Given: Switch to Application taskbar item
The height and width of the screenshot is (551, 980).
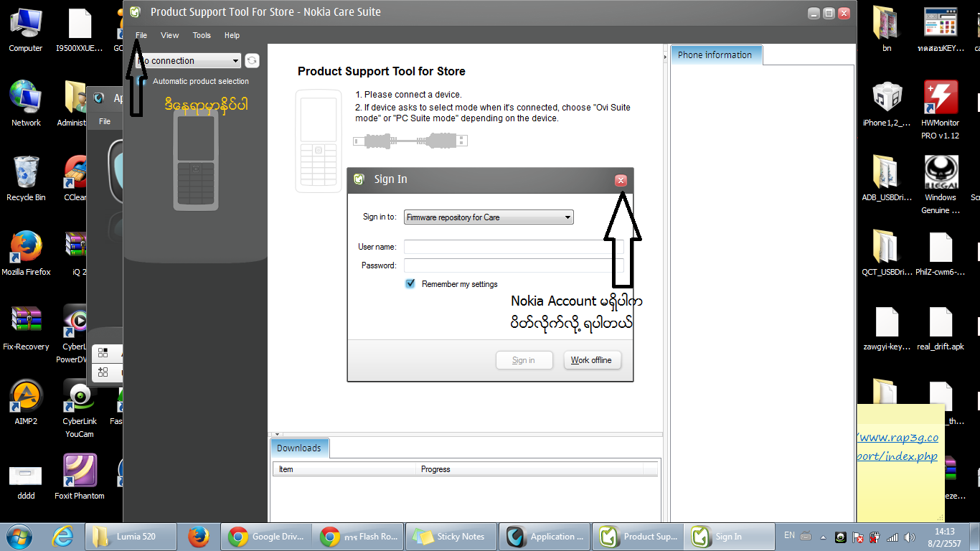Looking at the screenshot, I should click(544, 537).
